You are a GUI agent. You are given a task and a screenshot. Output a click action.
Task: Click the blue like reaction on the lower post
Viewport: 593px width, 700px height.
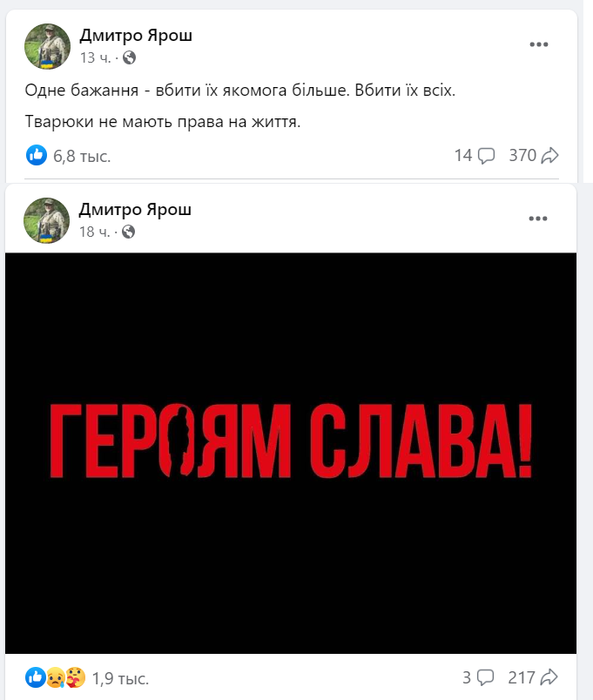(36, 677)
